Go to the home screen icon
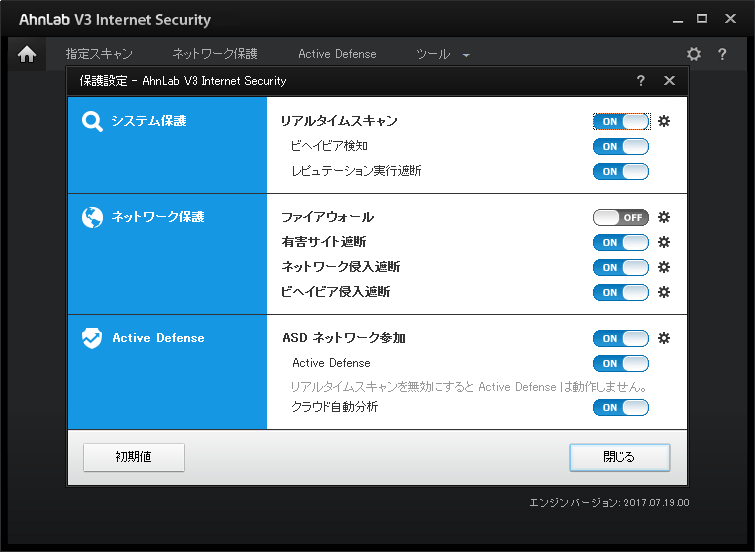Image resolution: width=755 pixels, height=552 pixels. [x=27, y=54]
